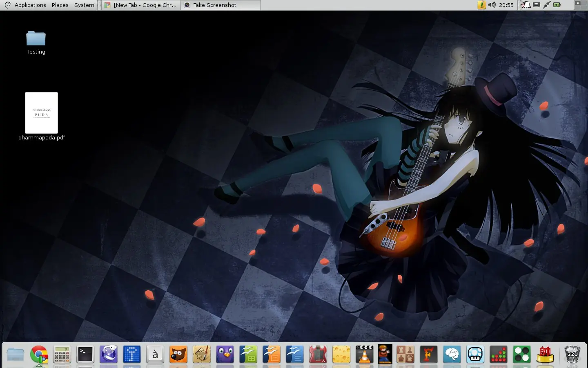Launch Google Chrome from the dock

tap(39, 354)
